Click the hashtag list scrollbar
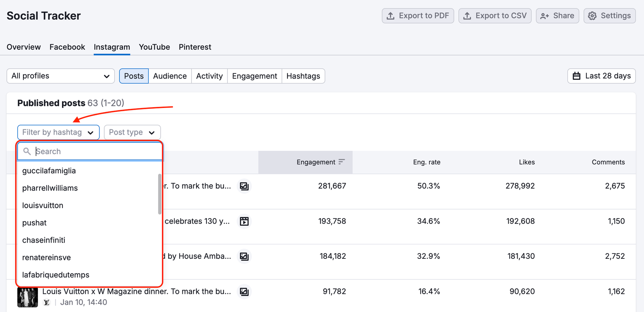 (160, 194)
